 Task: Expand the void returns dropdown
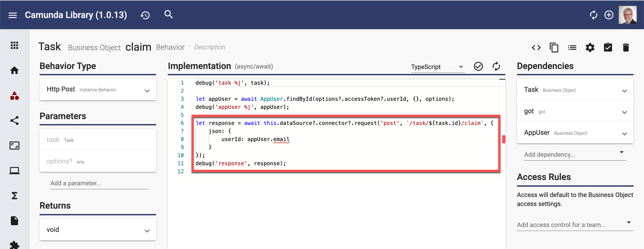point(98,230)
